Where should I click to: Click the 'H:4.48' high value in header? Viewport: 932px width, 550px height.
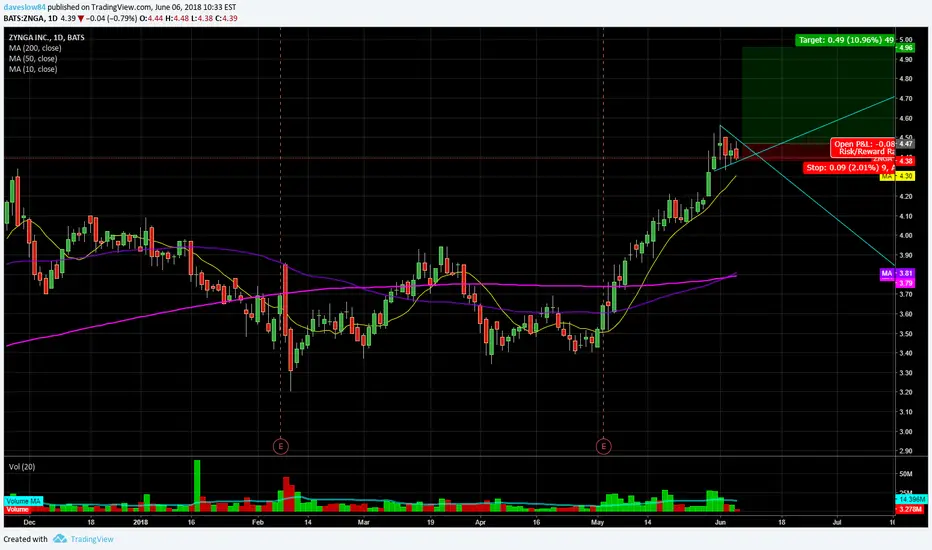[x=177, y=18]
